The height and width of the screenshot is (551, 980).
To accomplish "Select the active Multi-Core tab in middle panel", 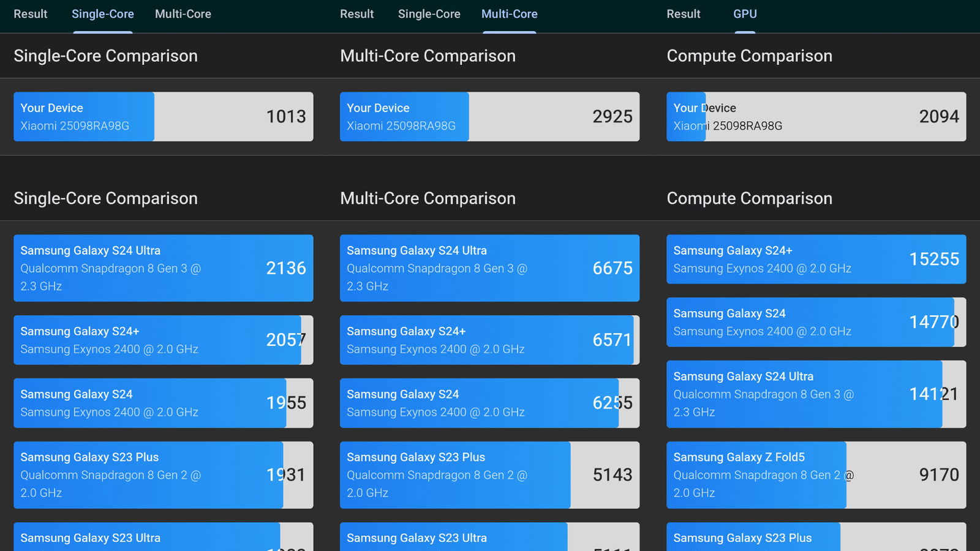I will (x=509, y=14).
